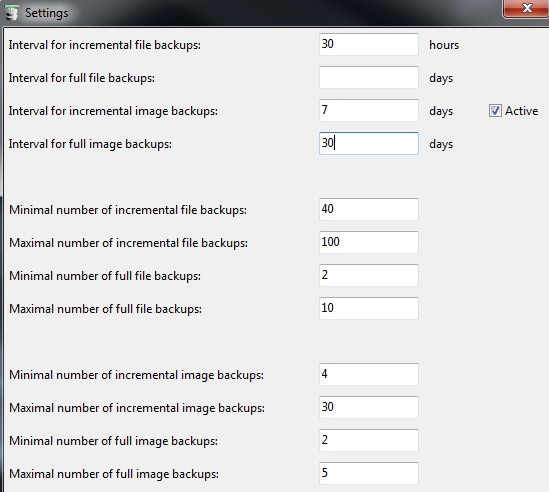Click 'Maximal number of incremental image backups:' label
Image resolution: width=549 pixels, height=492 pixels.
pos(137,408)
